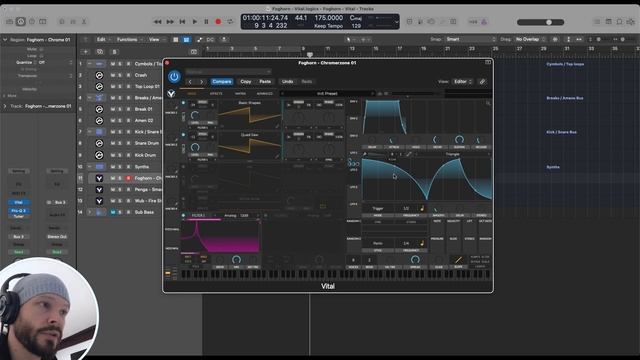Switch to Vital Advanced tab
The height and width of the screenshot is (360, 640).
click(x=264, y=93)
